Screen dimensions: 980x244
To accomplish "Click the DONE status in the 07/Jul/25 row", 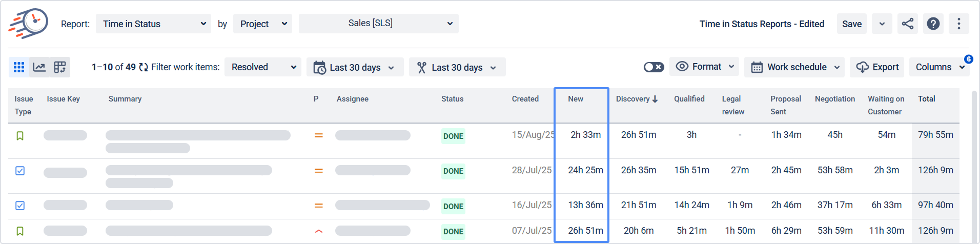I will coord(453,231).
